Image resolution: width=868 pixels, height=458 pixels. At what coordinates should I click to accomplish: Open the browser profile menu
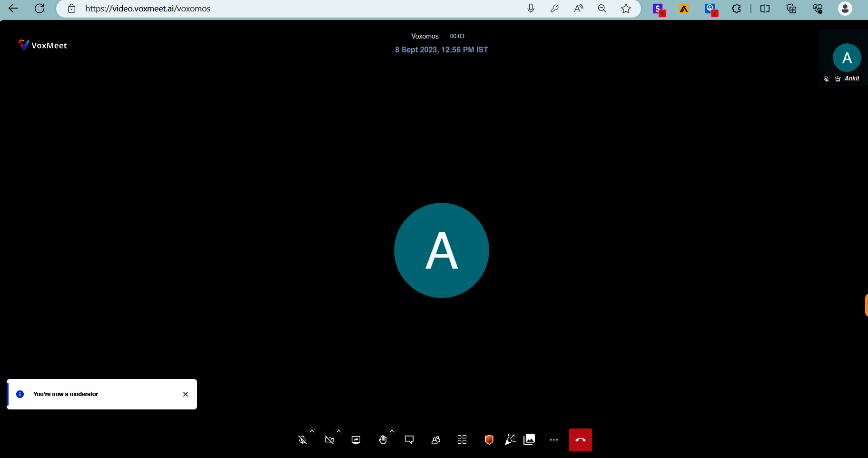(846, 8)
